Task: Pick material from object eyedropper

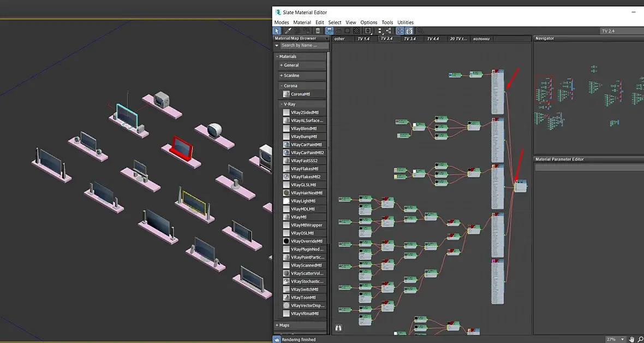Action: tap(288, 31)
